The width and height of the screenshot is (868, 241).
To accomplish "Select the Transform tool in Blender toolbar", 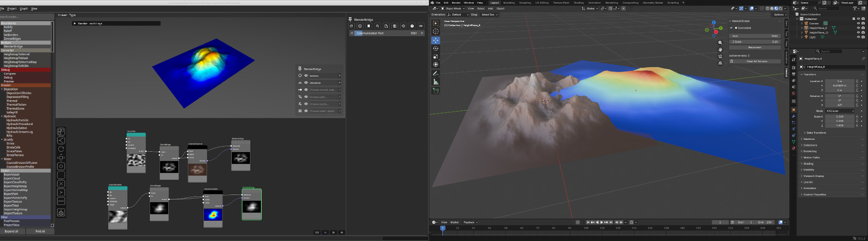I will pos(435,65).
